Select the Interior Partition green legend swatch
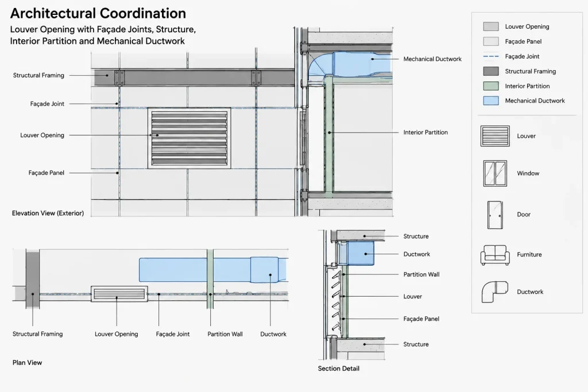Viewport: 588px width, 392px height. tap(491, 86)
